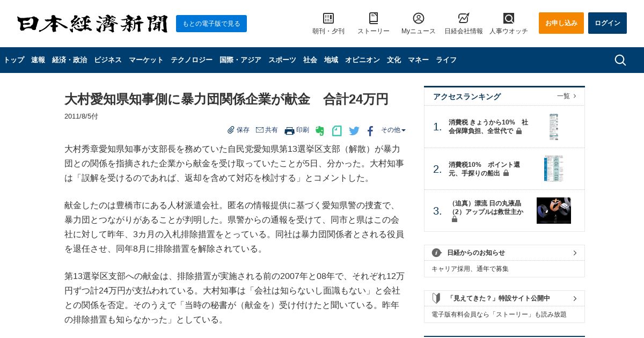Open the 日経からのお知らせ chevron arrow
Image resolution: width=644 pixels, height=338 pixels.
[x=575, y=253]
